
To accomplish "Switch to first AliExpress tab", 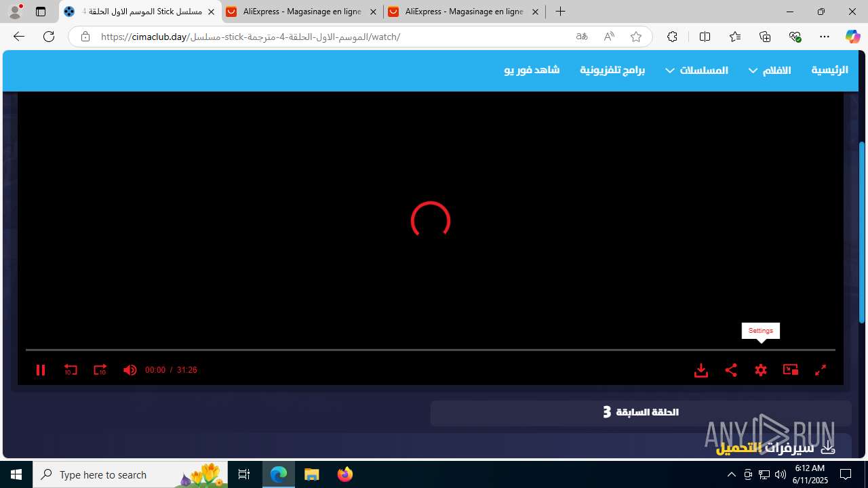I will pyautogui.click(x=302, y=12).
